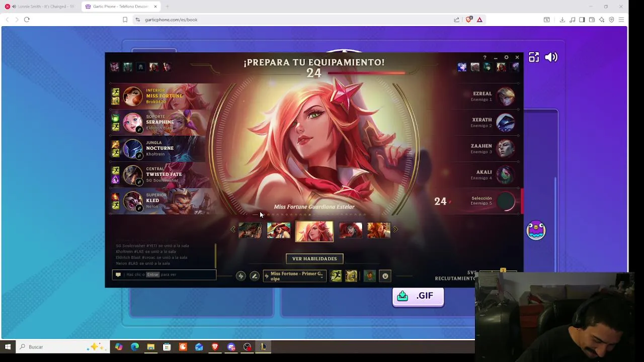
Task: Show previous skins with left carousel arrow
Action: (232, 229)
